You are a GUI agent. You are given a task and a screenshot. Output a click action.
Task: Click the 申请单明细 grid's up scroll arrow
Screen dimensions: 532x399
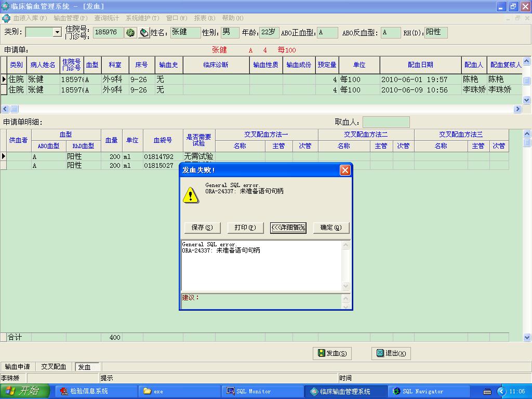(x=527, y=134)
